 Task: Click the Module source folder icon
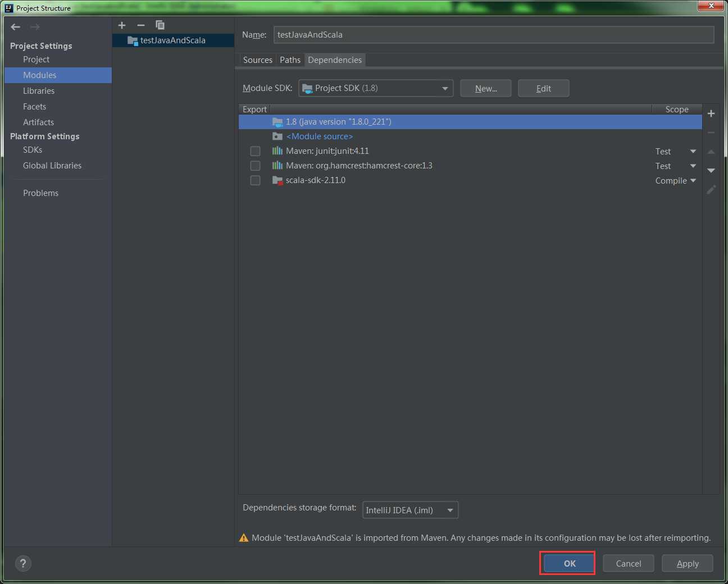[x=277, y=136]
